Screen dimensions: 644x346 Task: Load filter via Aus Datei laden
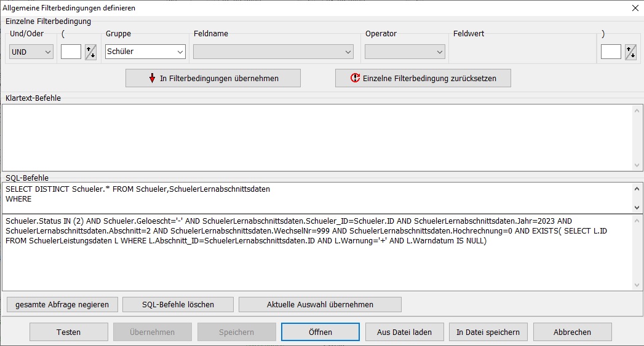(x=404, y=332)
